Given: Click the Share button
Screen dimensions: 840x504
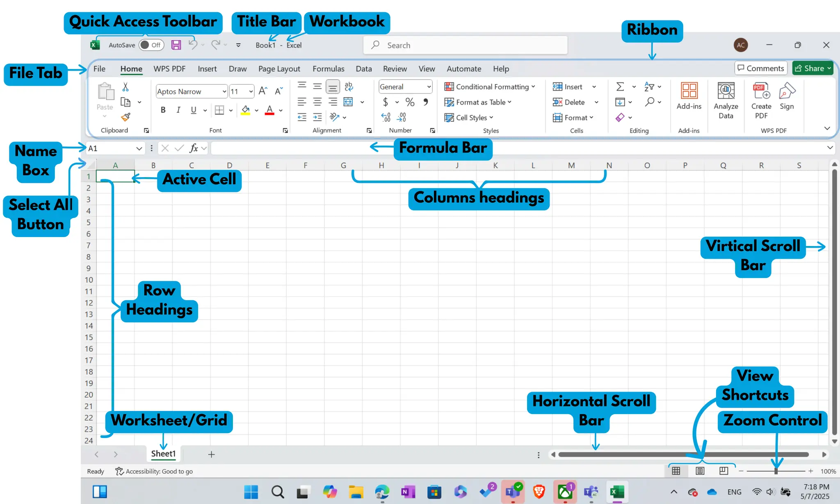Looking at the screenshot, I should click(813, 68).
